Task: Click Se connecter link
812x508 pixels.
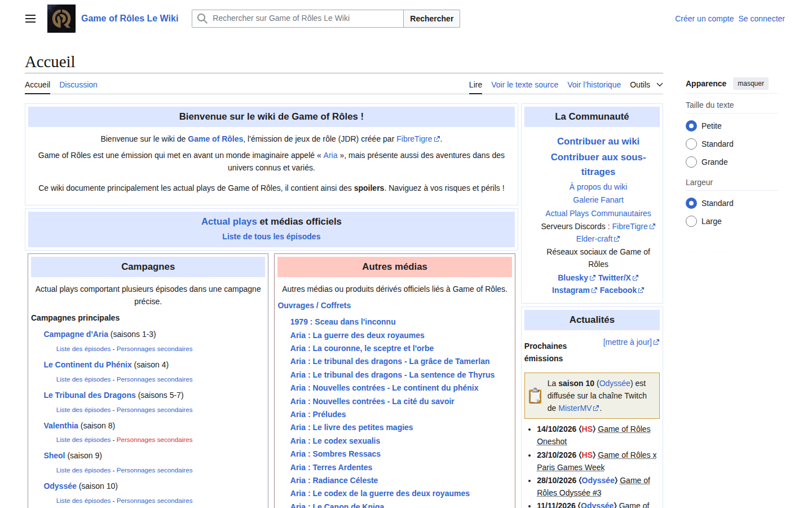Action: pos(761,19)
